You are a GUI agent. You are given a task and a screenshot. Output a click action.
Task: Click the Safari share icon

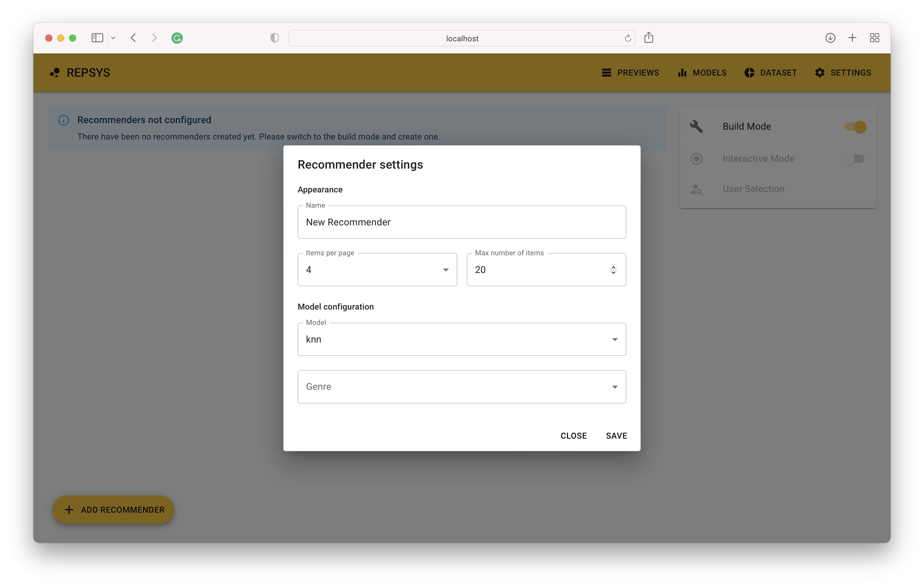(x=648, y=37)
